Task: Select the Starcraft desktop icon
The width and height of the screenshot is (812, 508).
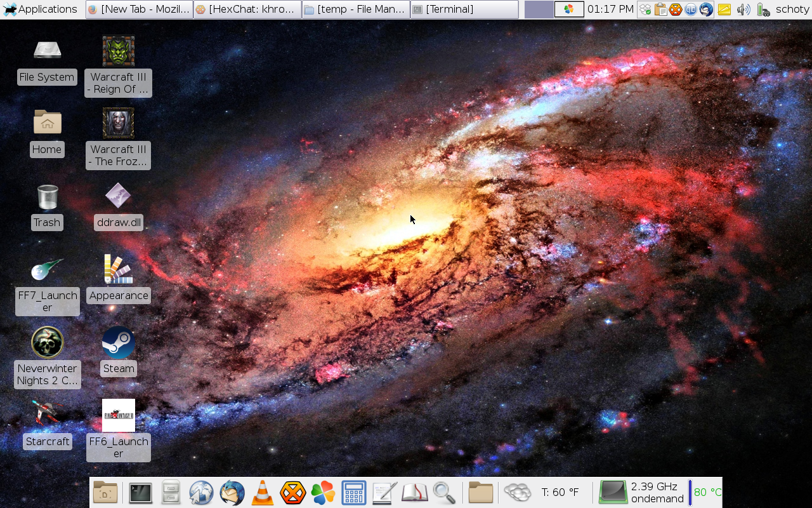Action: click(47, 413)
